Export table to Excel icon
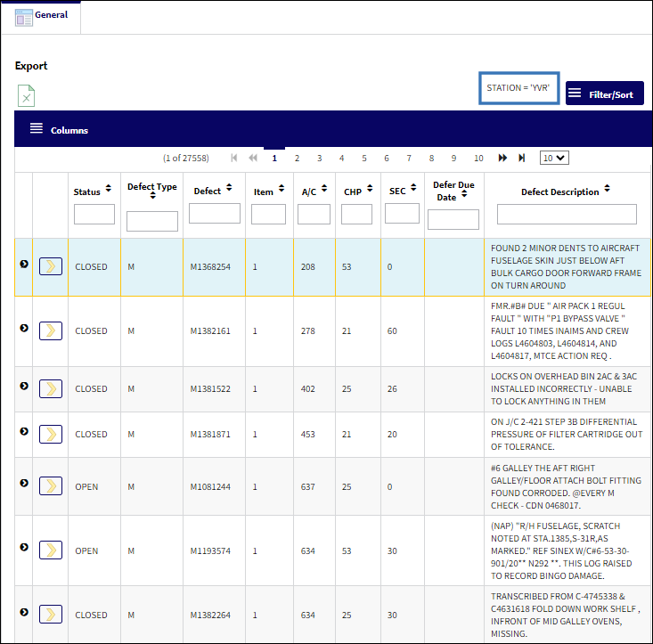Image resolution: width=653 pixels, height=644 pixels. click(x=26, y=95)
